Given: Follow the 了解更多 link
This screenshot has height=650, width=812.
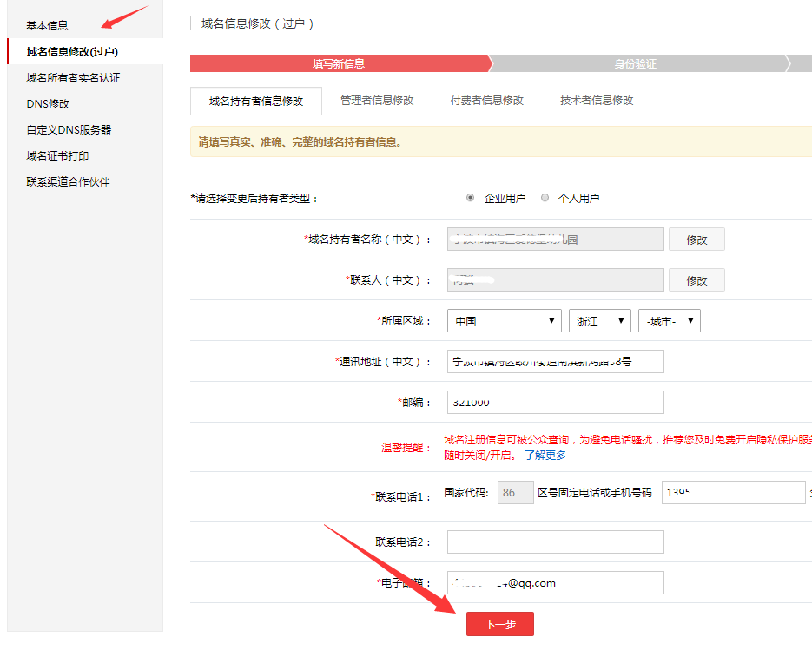Looking at the screenshot, I should point(545,455).
